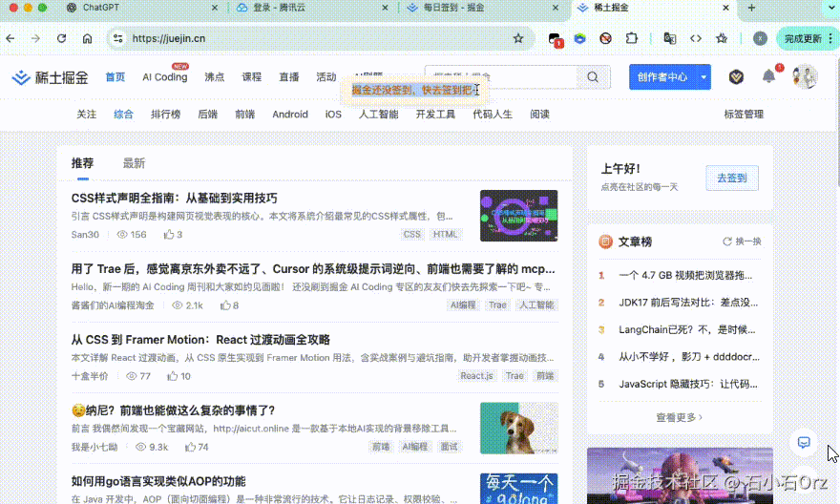This screenshot has height=504, width=840.
Task: Open 直播 in the top navigation
Action: (x=288, y=77)
